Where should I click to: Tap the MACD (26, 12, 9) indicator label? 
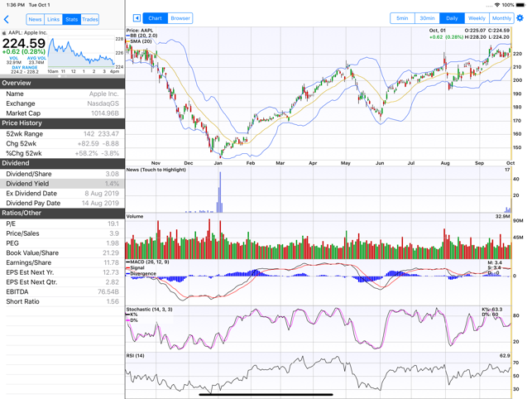(150, 262)
